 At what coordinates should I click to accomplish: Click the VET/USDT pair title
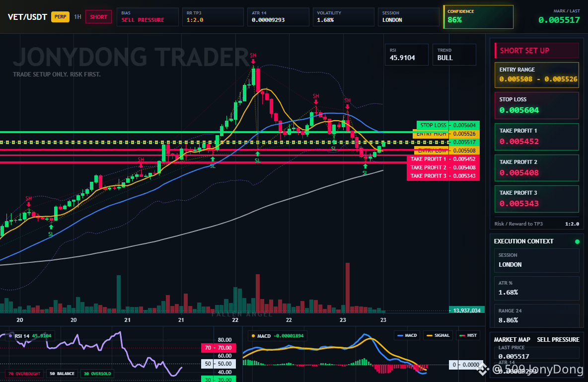(27, 17)
